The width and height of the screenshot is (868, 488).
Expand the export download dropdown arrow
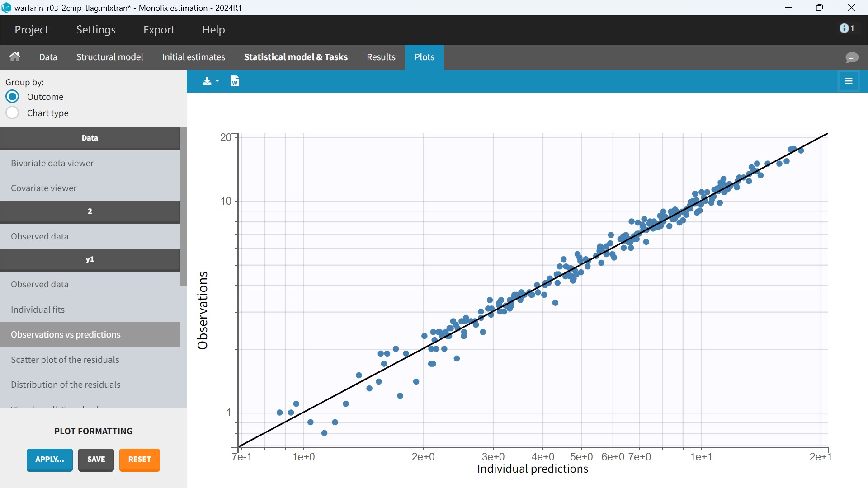[x=217, y=81]
